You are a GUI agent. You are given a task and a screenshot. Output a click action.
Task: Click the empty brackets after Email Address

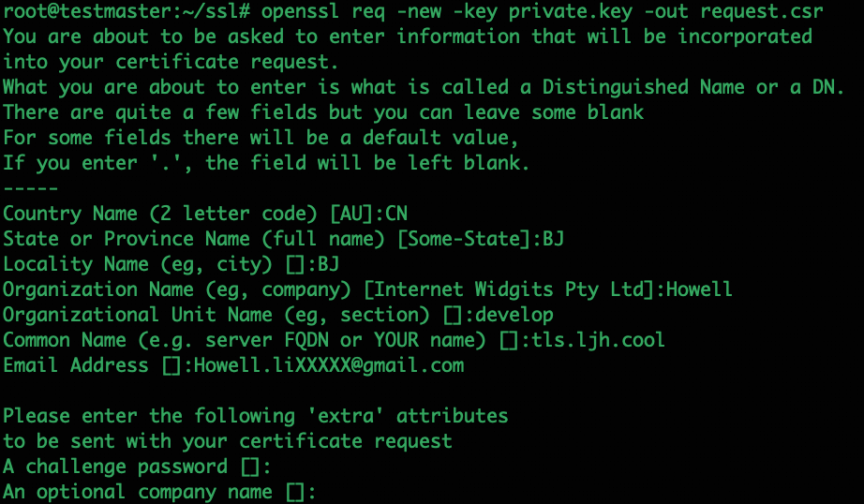click(171, 365)
